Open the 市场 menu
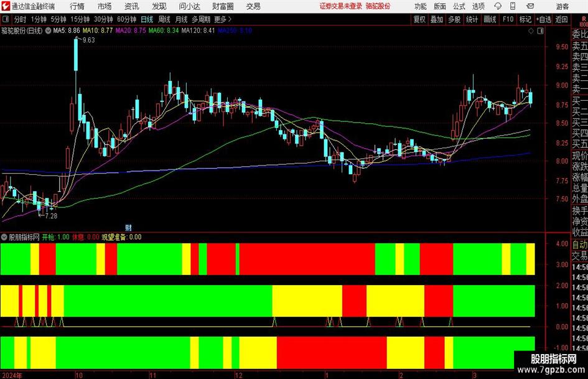 click(105, 6)
